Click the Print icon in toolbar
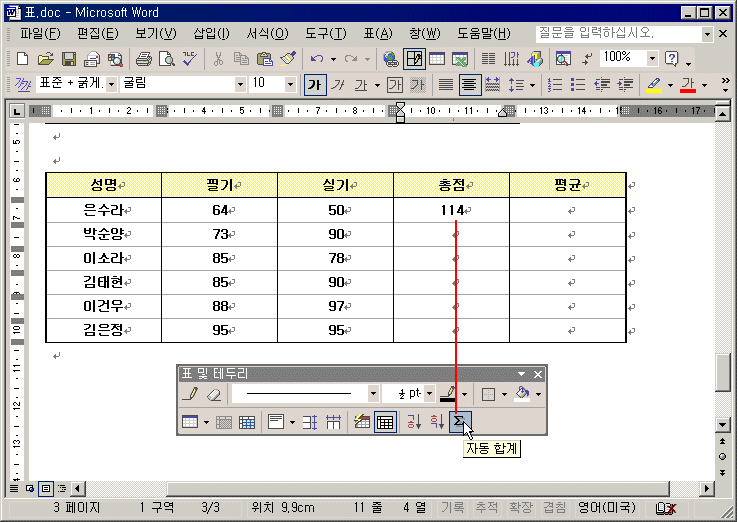737x522 pixels. pos(143,59)
